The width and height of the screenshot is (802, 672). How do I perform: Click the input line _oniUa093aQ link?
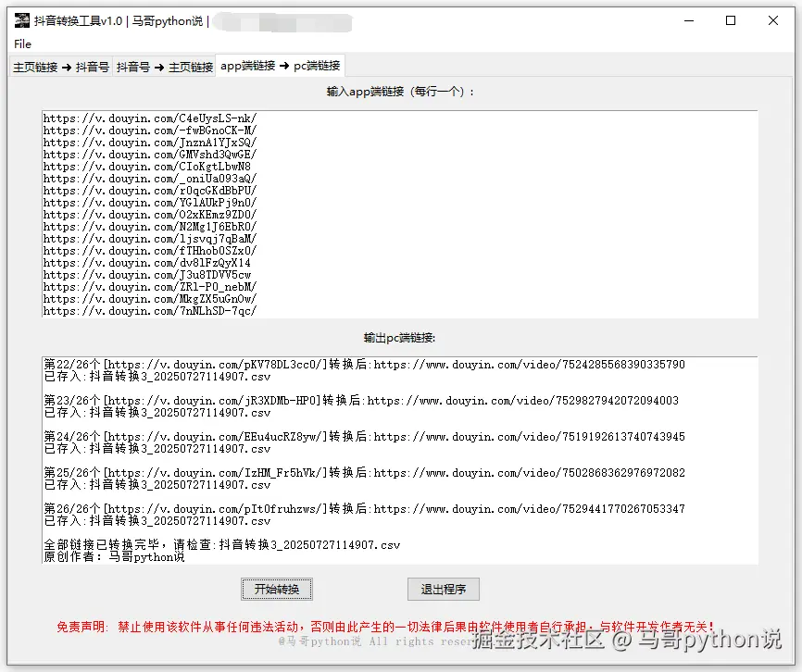150,179
